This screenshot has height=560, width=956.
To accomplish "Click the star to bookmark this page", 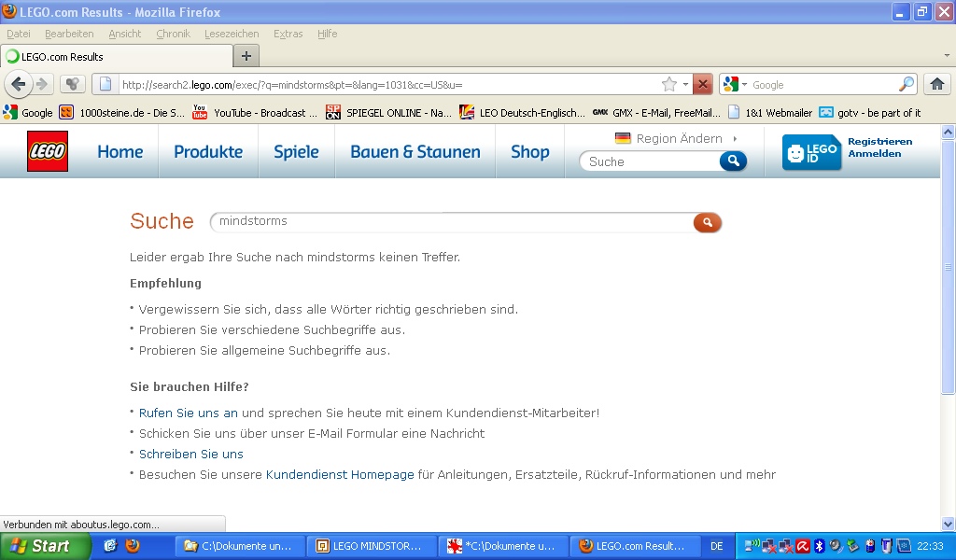I will pos(669,83).
